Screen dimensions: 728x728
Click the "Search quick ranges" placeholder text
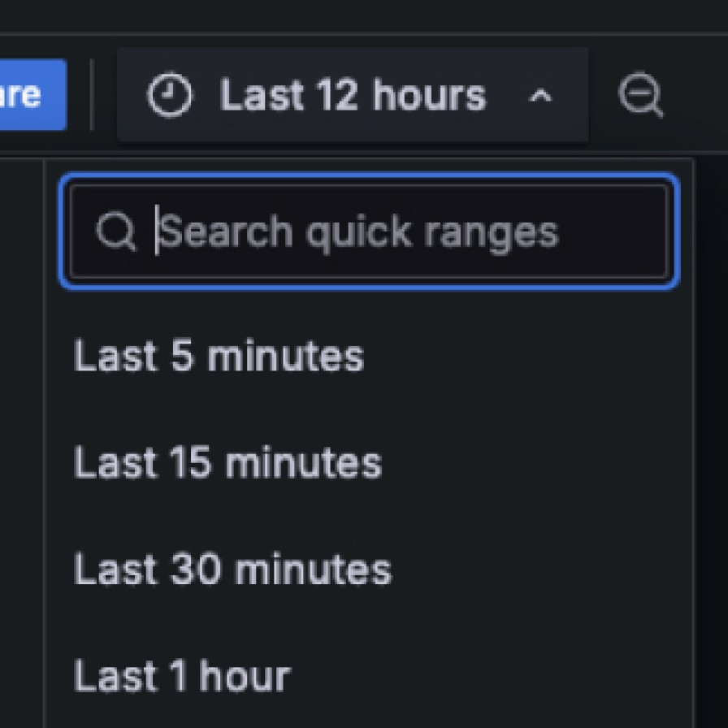359,232
